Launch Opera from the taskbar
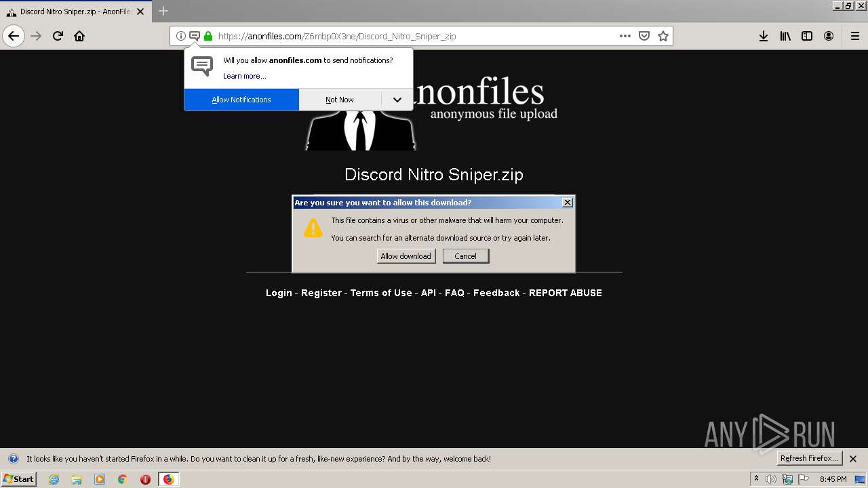Screen dimensions: 868x488 pos(145,479)
